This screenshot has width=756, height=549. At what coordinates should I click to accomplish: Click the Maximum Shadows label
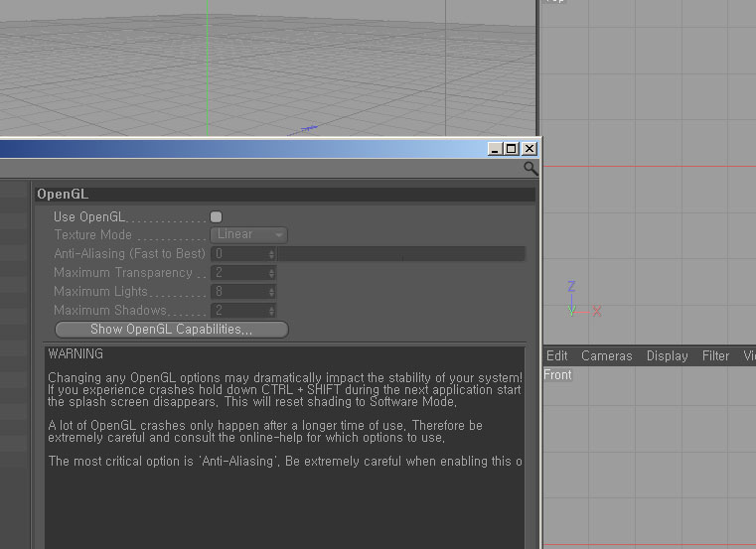[110, 311]
